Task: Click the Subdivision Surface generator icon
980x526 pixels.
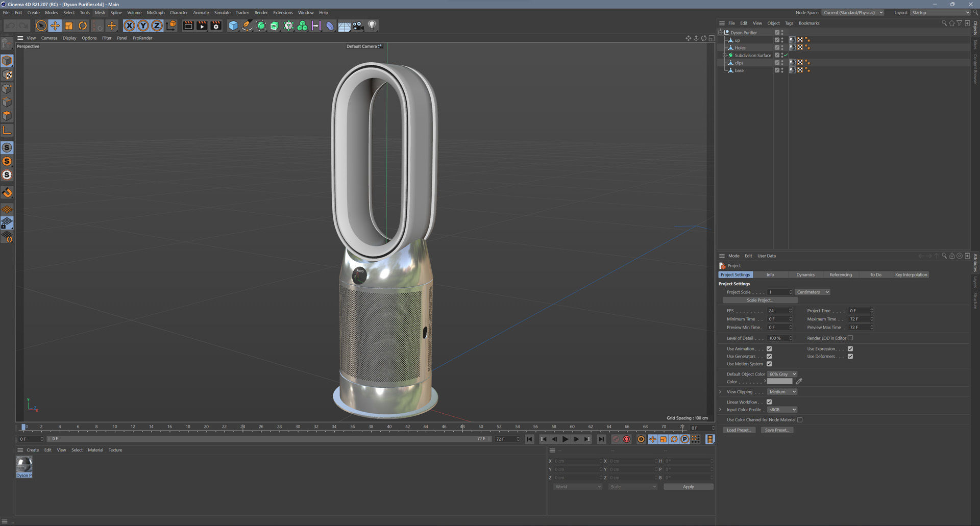Action: coord(261,26)
